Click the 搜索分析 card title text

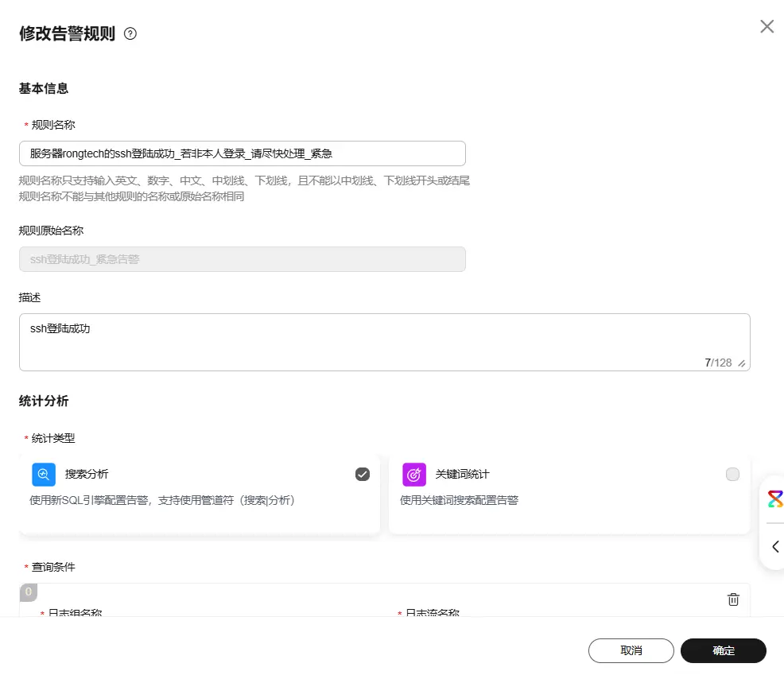point(87,475)
